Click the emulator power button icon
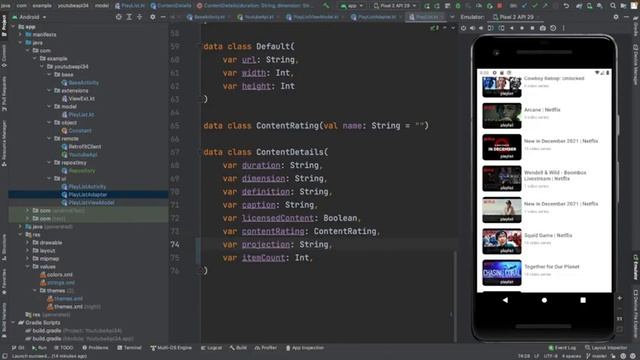The width and height of the screenshot is (640, 360). 463,28
